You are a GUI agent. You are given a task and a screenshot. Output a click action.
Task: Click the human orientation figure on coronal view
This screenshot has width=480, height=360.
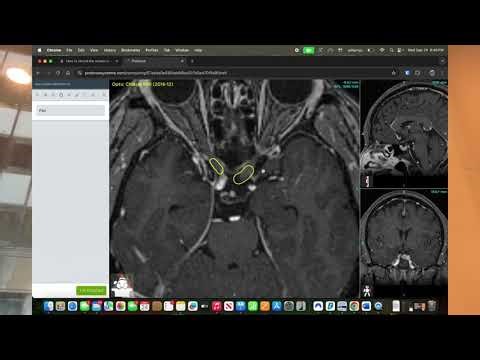click(x=367, y=291)
